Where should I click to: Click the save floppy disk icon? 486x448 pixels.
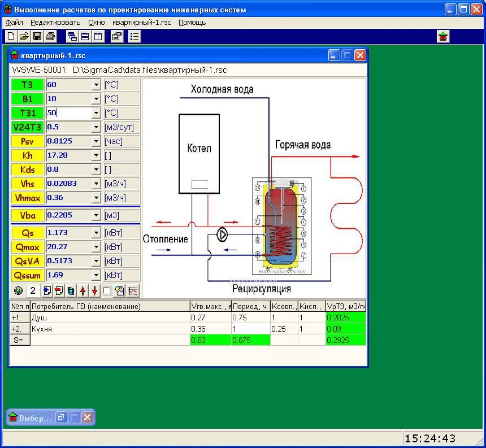coord(37,37)
